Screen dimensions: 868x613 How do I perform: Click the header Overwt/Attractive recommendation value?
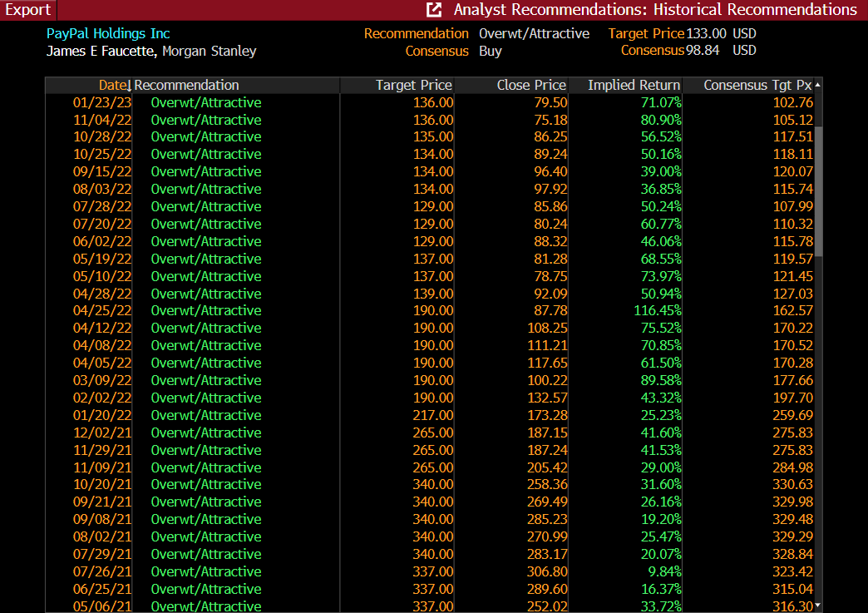tap(535, 34)
